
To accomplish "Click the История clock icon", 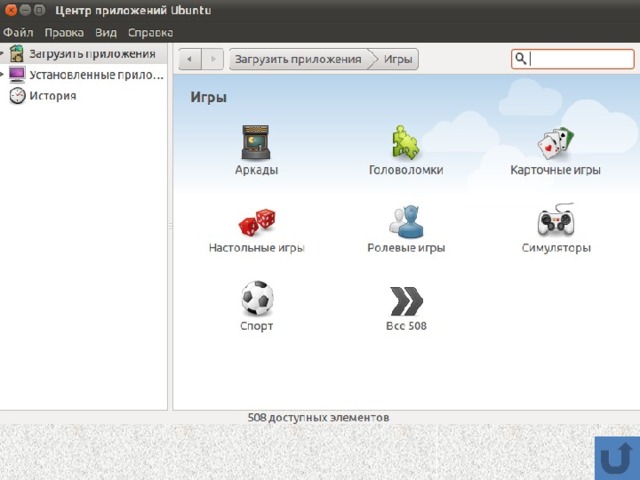I will click(x=17, y=96).
